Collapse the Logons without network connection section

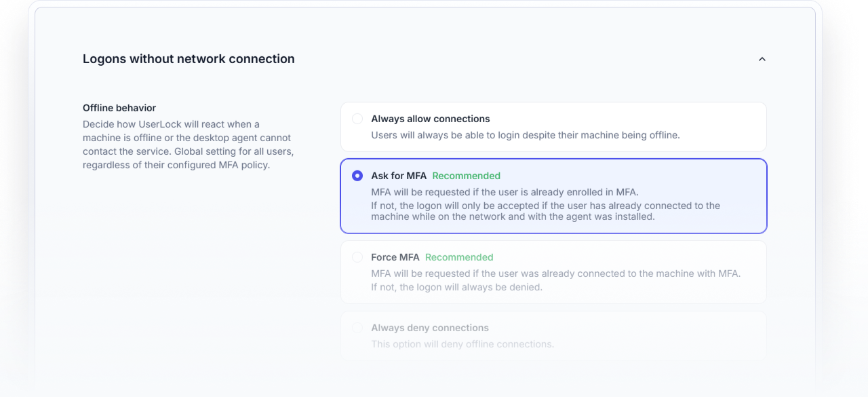click(x=762, y=59)
